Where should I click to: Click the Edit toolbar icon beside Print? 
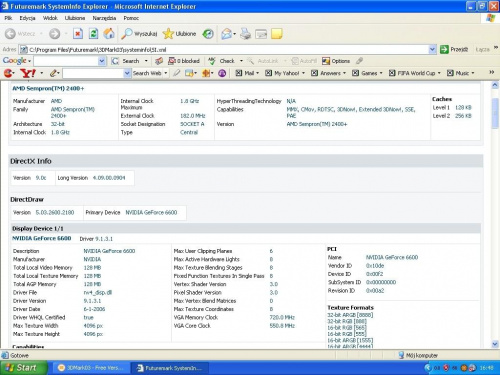(261, 34)
